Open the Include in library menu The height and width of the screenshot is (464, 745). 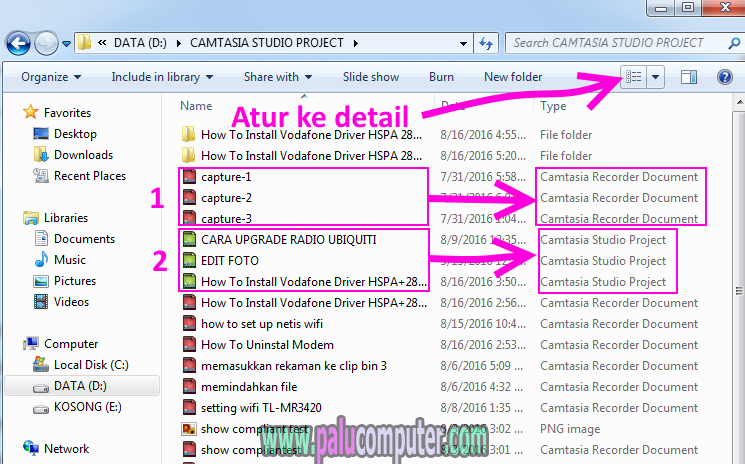coord(162,77)
